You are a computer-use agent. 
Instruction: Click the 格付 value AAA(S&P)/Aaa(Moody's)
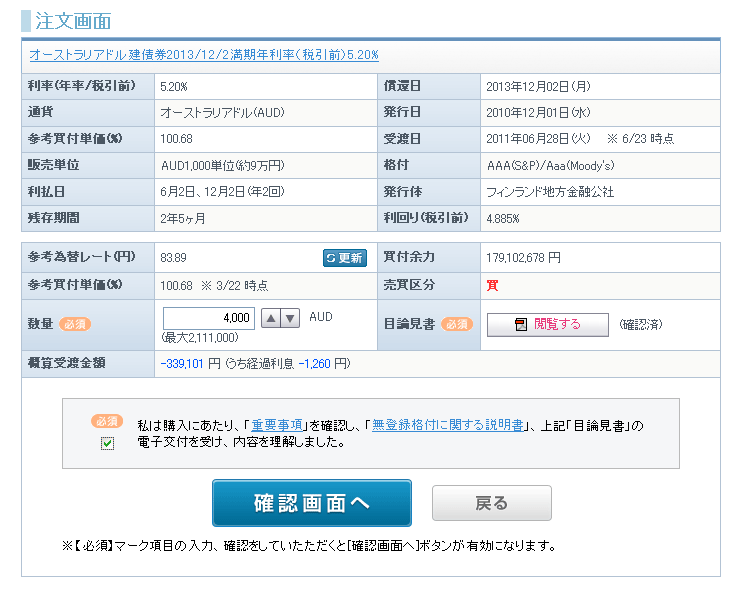[549, 165]
